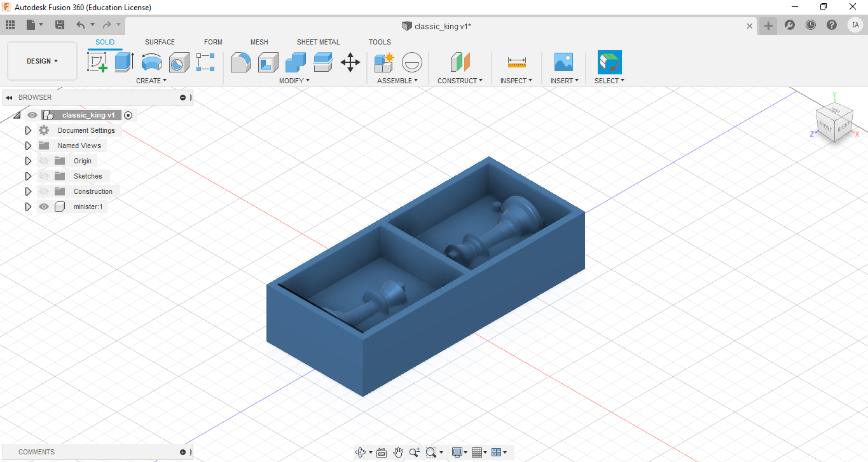Open the ASSEMBLE dropdown menu
868x462 pixels.
[x=397, y=81]
